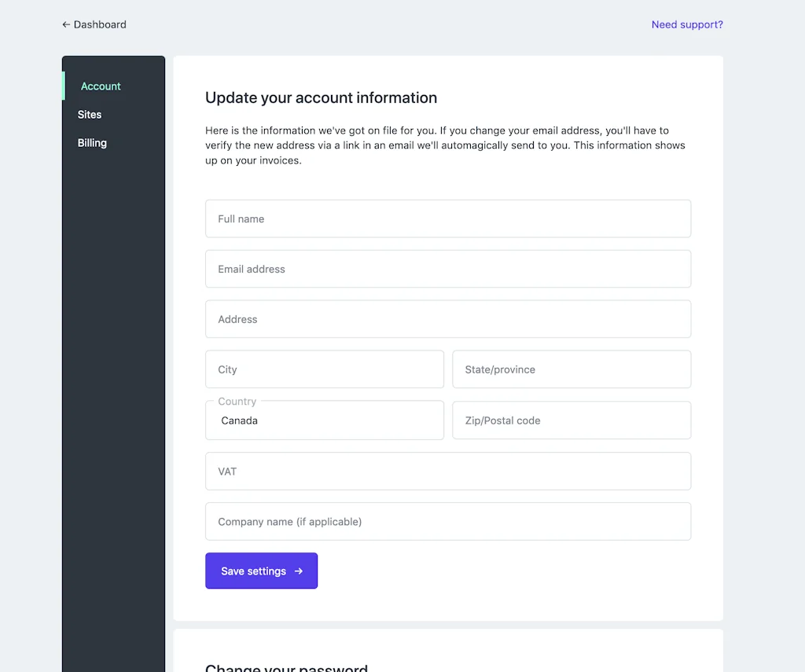Image resolution: width=805 pixels, height=672 pixels.
Task: Switch to the Billing tab
Action: pos(91,142)
